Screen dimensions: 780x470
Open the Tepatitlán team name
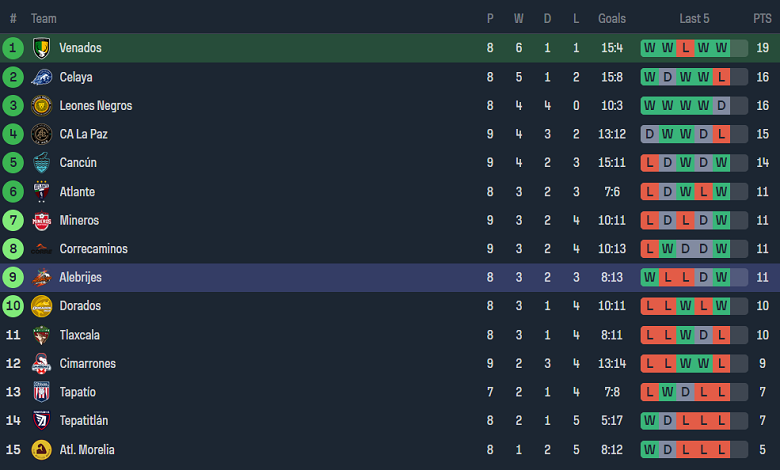pos(84,421)
